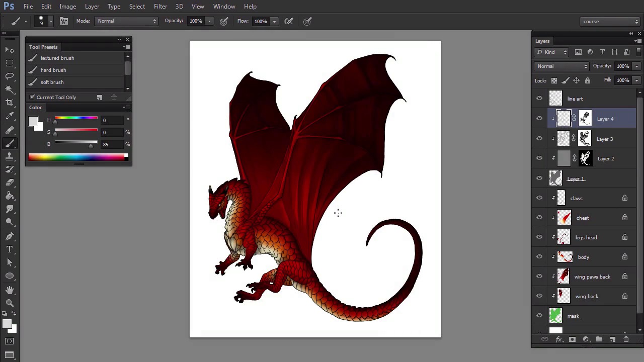Select the soft brush preset
The height and width of the screenshot is (362, 644).
(x=52, y=82)
